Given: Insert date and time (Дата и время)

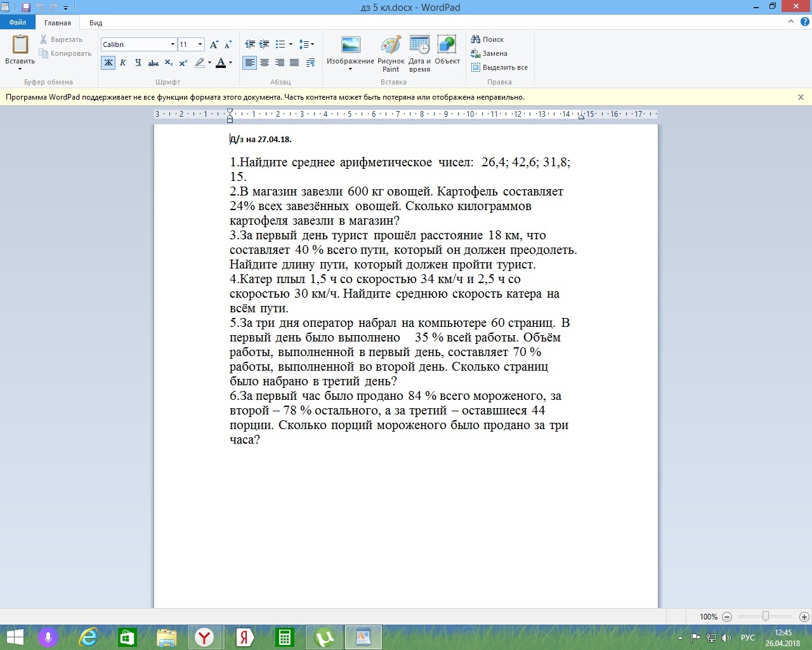Looking at the screenshot, I should point(419,53).
